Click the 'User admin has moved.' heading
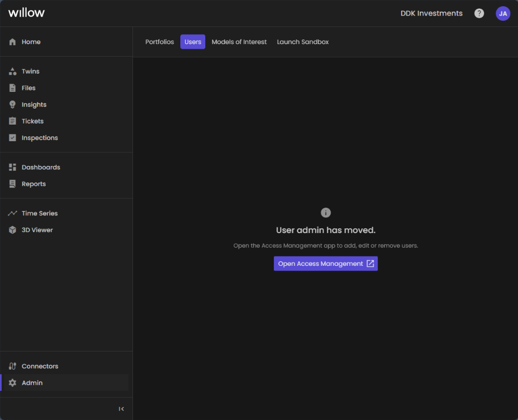The image size is (518, 420). pos(326,230)
